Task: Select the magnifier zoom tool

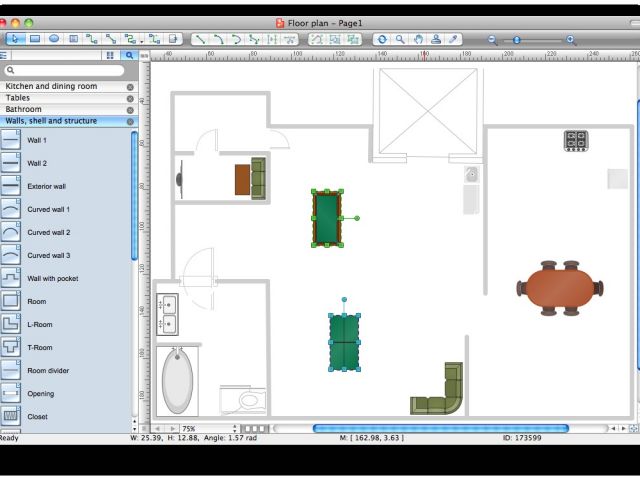Action: pyautogui.click(x=400, y=39)
